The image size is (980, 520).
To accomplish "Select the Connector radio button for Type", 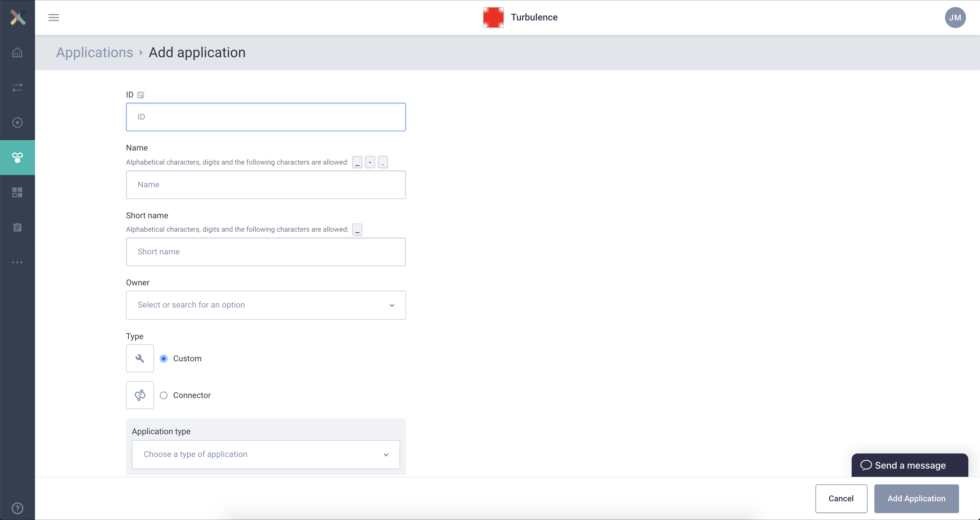I will (x=163, y=395).
